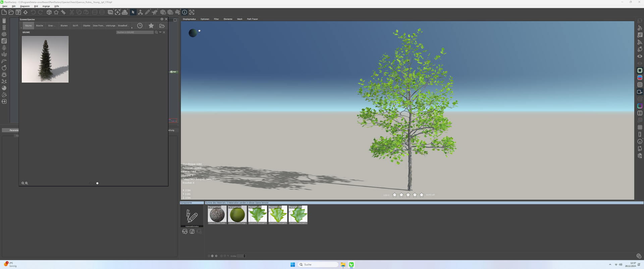Show recent species with clock icon
The image size is (644, 269).
click(x=140, y=26)
